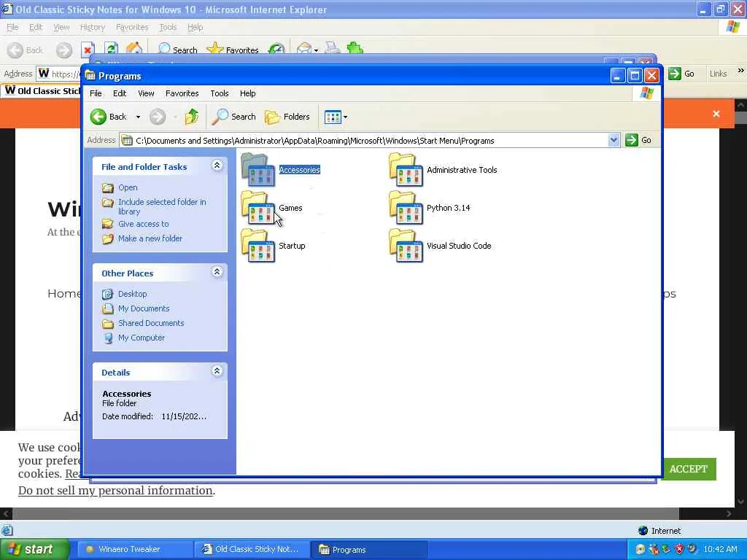Click Home icon in Internet Explorer toolbar
Viewport: 747px width, 560px height.
coord(134,49)
